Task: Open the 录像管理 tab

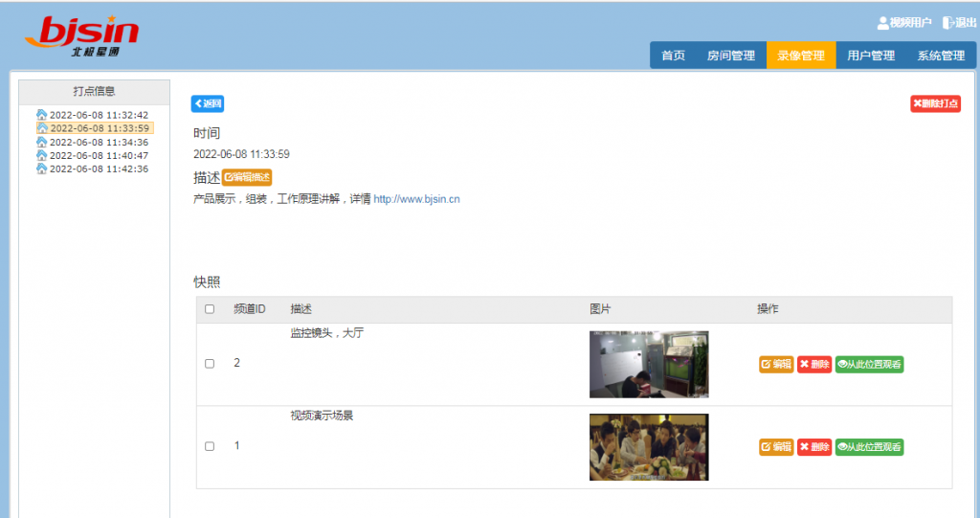Action: 801,55
